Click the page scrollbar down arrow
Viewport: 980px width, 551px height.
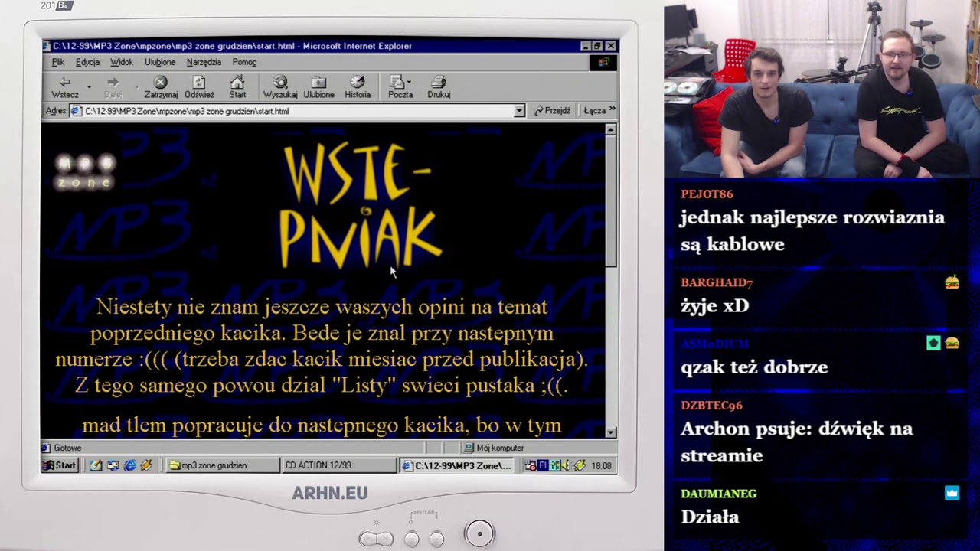pyautogui.click(x=610, y=432)
